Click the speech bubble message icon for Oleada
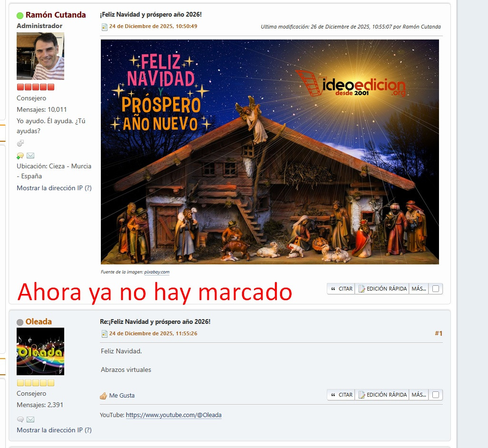This screenshot has width=488, height=448. 20,419
